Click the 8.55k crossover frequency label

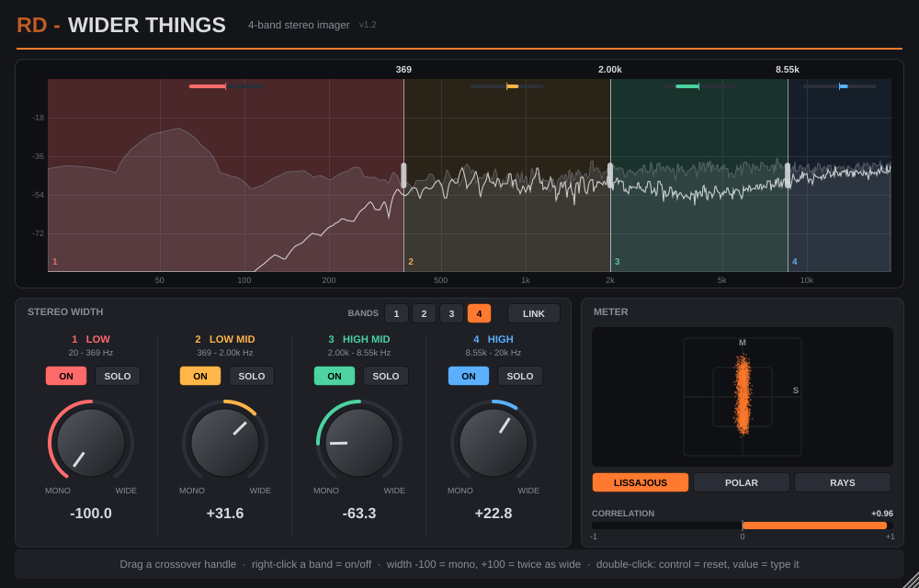coord(788,69)
